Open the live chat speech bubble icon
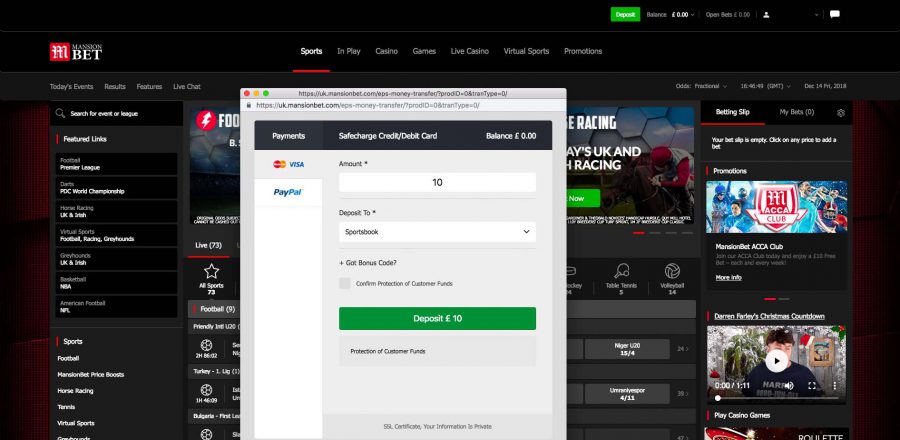The image size is (900, 440). pyautogui.click(x=835, y=14)
